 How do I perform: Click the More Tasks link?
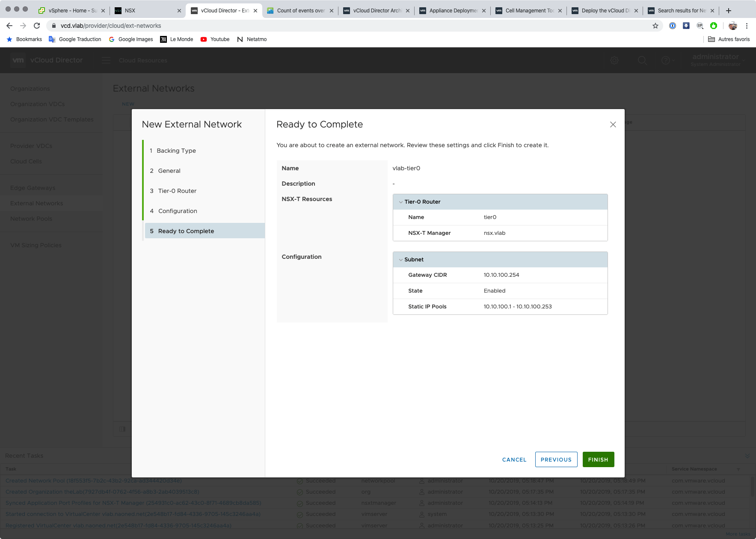(738, 534)
